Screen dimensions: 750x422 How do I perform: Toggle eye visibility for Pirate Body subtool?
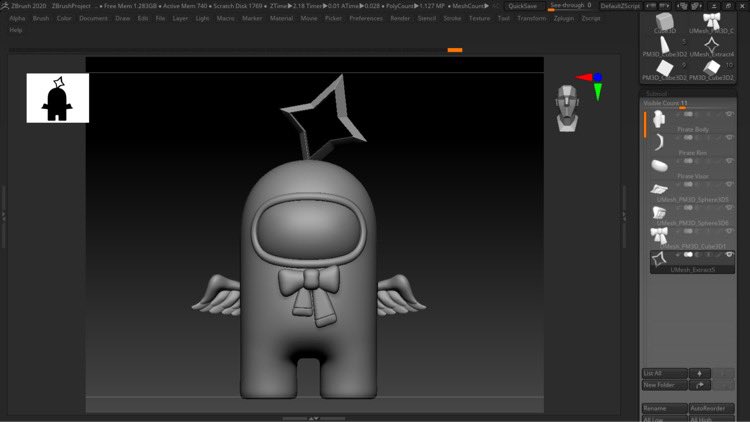[729, 114]
